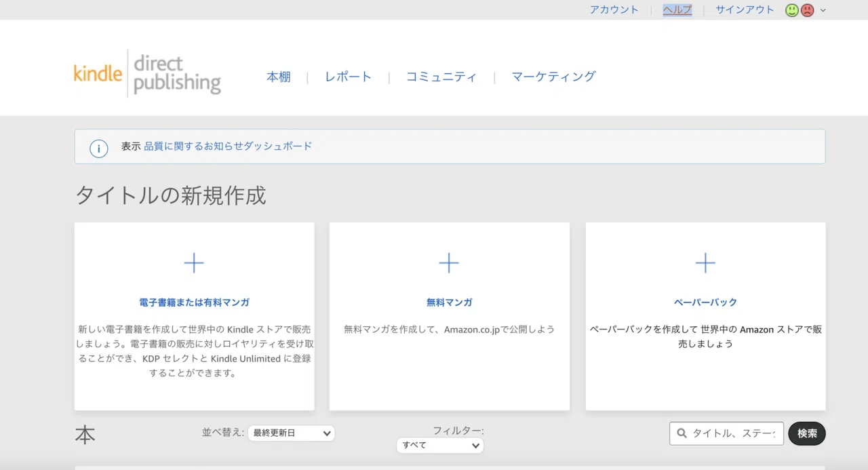Click the ペーパーバック title link
The image size is (868, 470).
click(x=705, y=302)
